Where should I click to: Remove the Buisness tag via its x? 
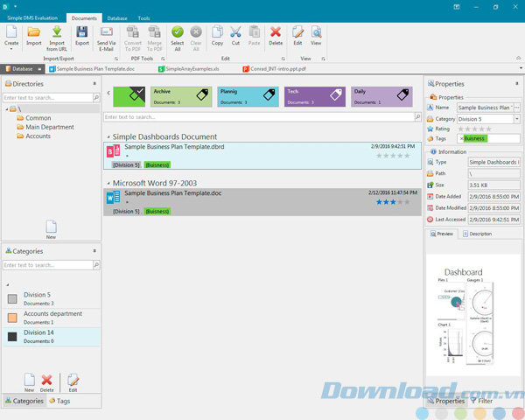click(x=461, y=138)
